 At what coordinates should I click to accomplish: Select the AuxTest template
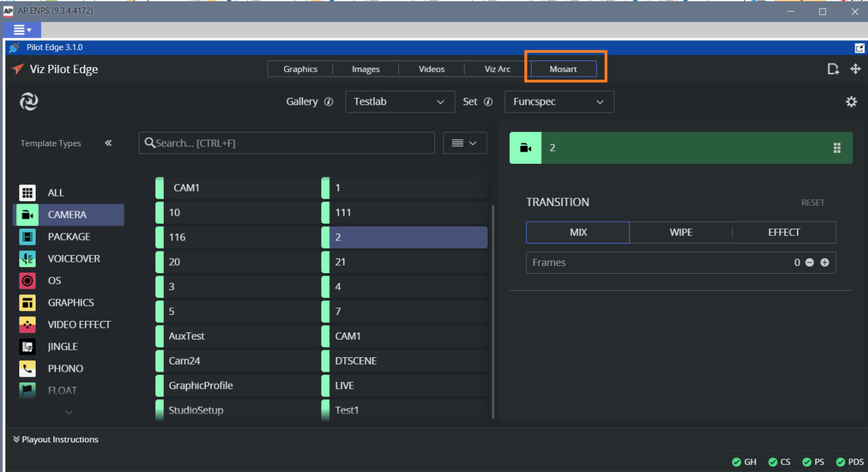239,336
